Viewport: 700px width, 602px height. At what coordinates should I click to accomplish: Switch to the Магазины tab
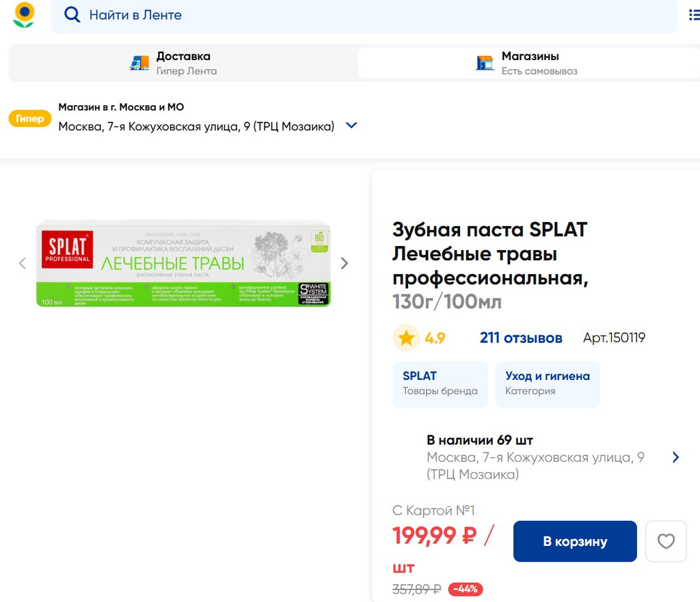tap(530, 63)
